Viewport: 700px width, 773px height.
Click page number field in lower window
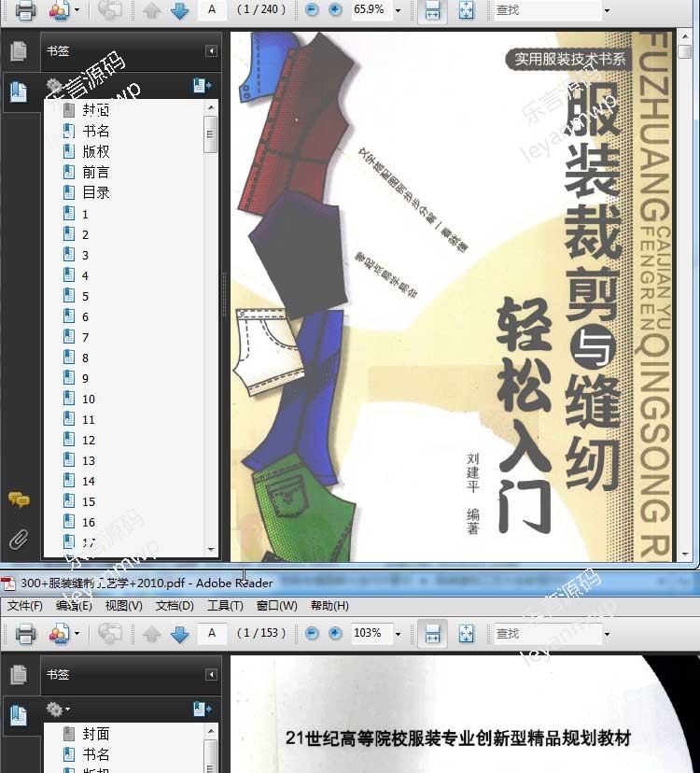coord(212,633)
